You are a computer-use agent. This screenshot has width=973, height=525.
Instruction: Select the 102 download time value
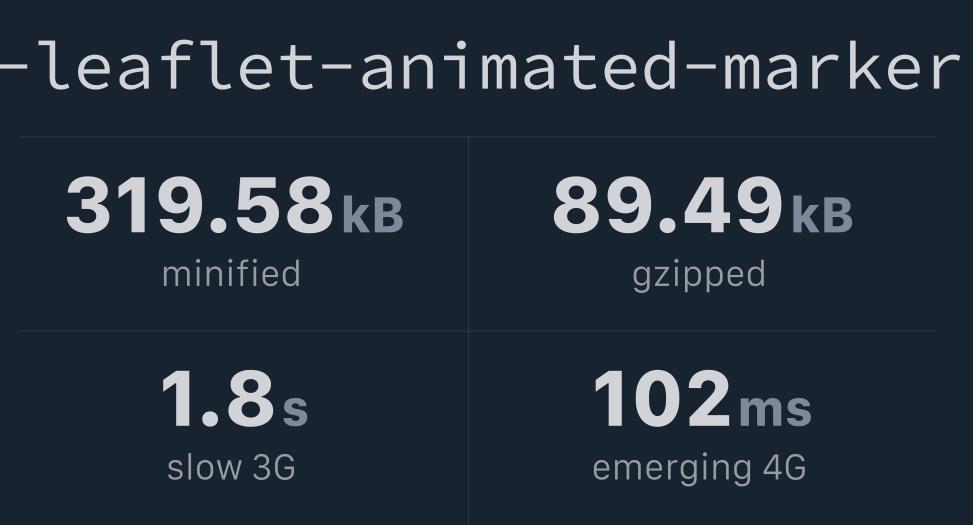tap(661, 398)
